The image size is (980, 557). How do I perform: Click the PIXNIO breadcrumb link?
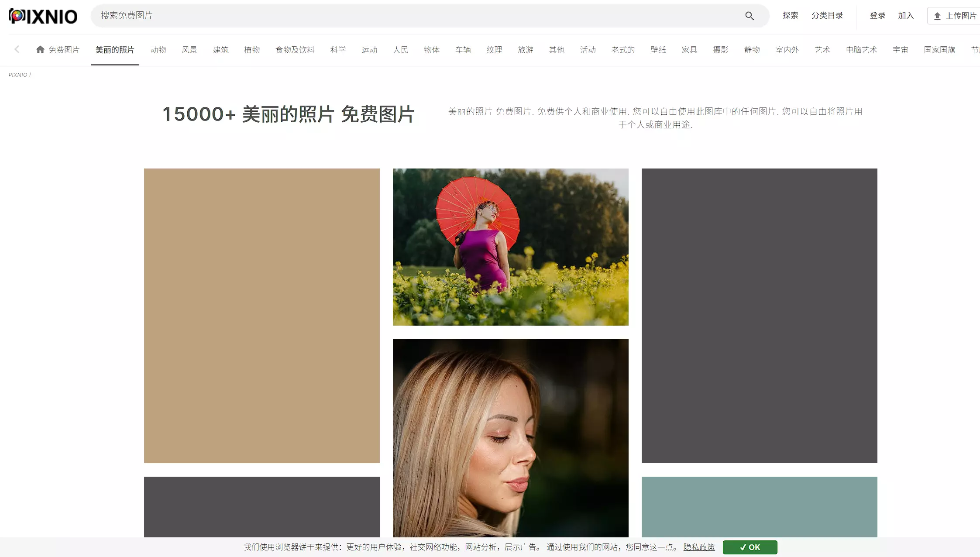(17, 75)
